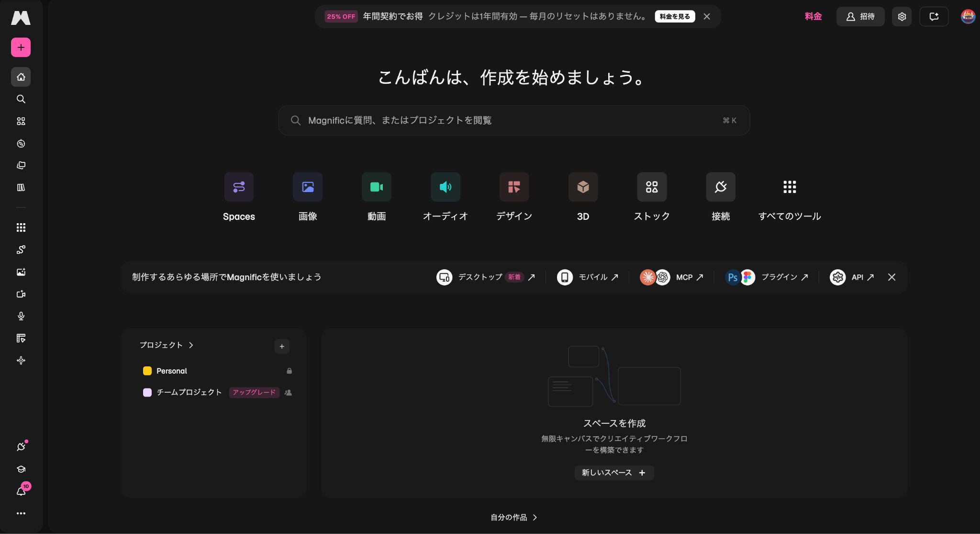
Task: Click the pink plus create button
Action: [21, 47]
